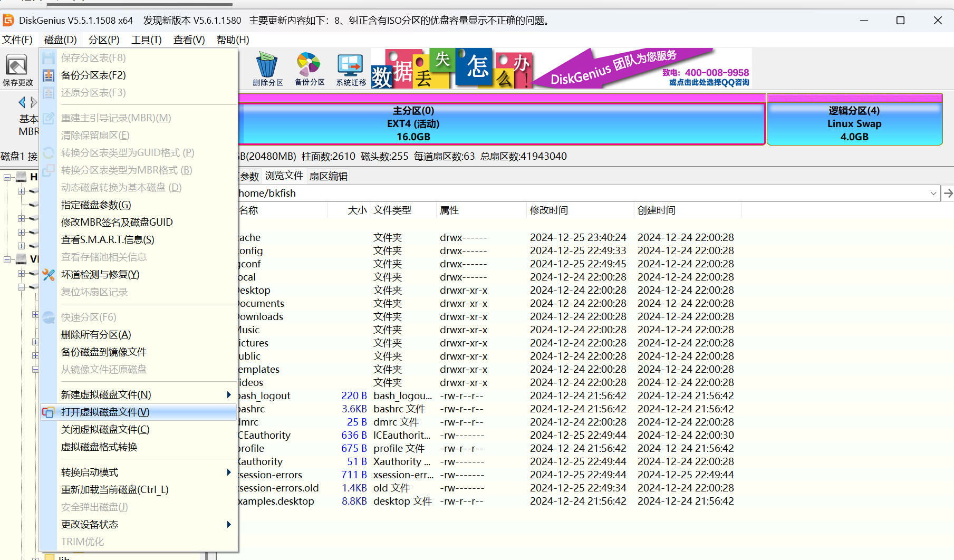Click 打开虚拟磁盘文件(V) menu item

point(139,412)
